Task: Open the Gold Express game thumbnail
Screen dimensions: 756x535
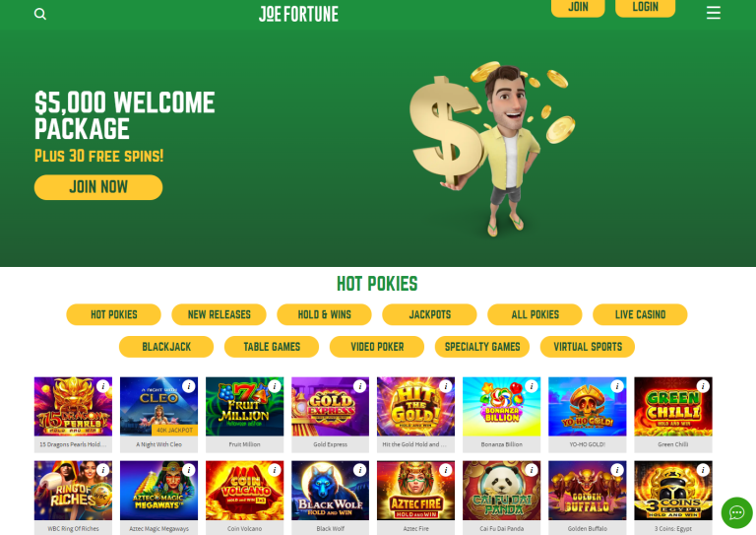Action: pyautogui.click(x=331, y=407)
